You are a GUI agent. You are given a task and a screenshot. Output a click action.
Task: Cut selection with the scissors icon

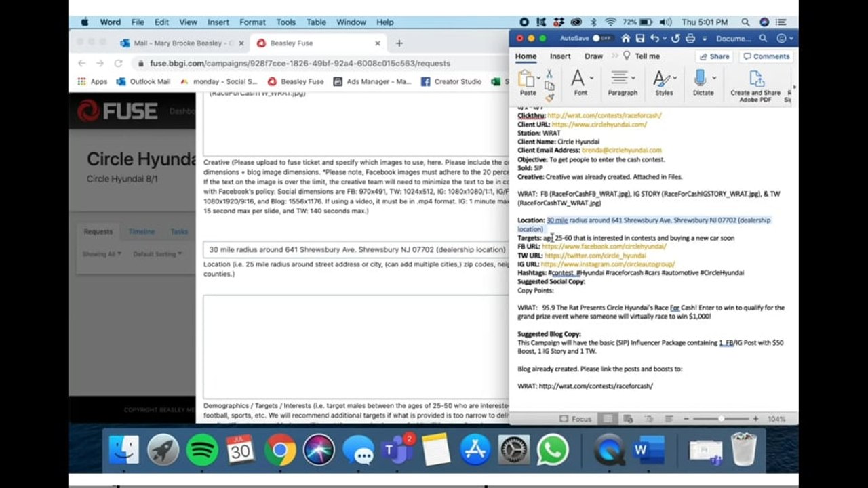pos(549,74)
